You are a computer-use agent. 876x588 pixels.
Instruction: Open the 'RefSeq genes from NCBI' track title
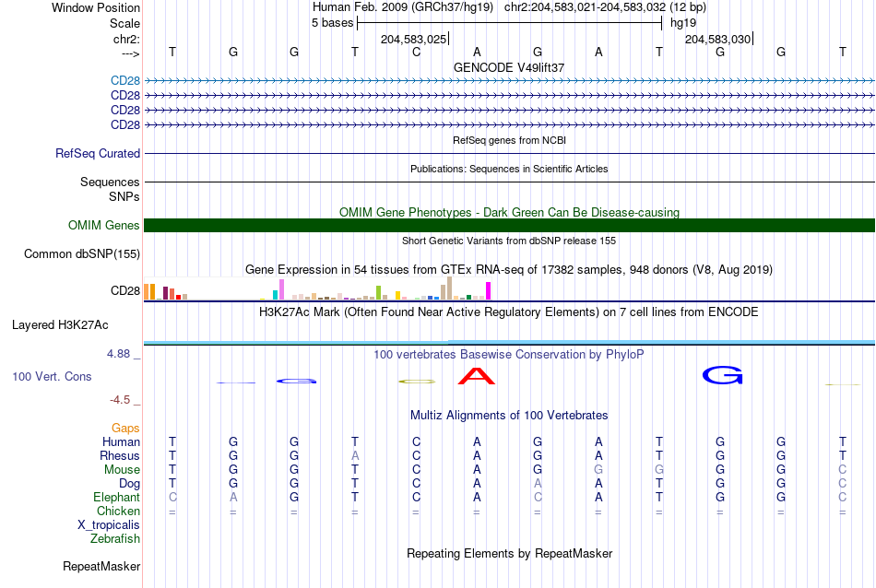(509, 140)
